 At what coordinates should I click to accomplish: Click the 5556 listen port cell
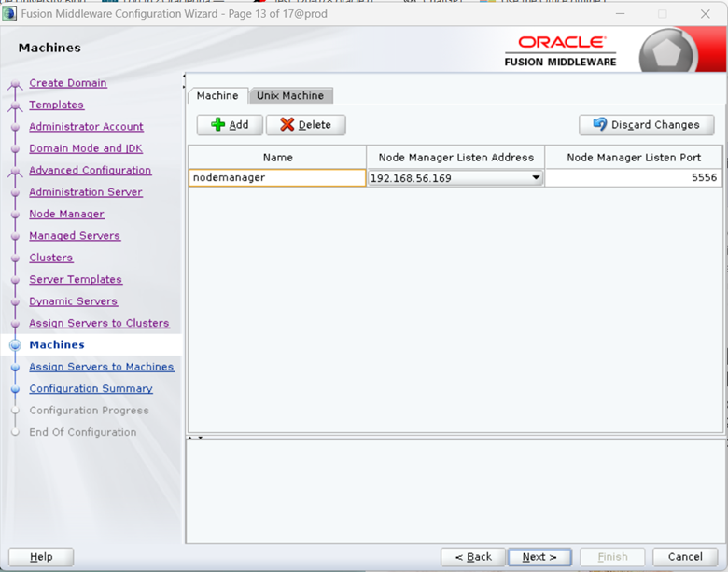[x=634, y=178]
